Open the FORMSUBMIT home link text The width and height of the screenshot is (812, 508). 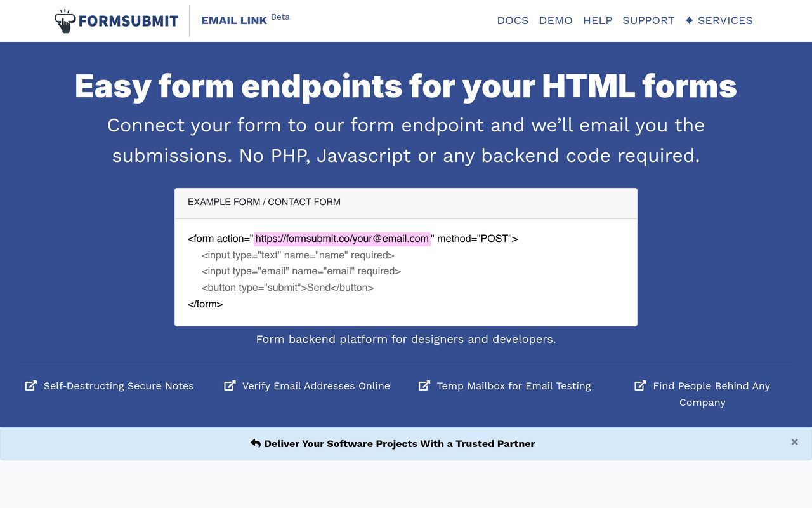pyautogui.click(x=128, y=22)
